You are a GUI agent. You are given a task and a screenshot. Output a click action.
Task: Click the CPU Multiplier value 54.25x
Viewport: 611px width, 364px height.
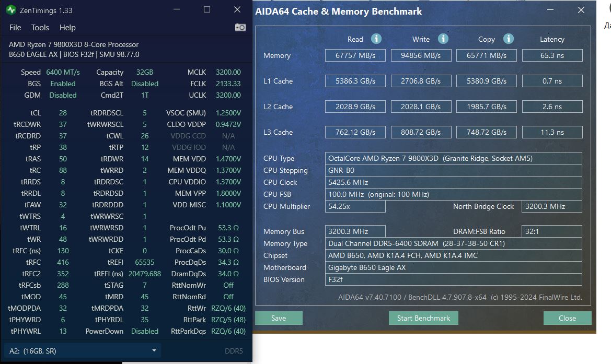(355, 206)
